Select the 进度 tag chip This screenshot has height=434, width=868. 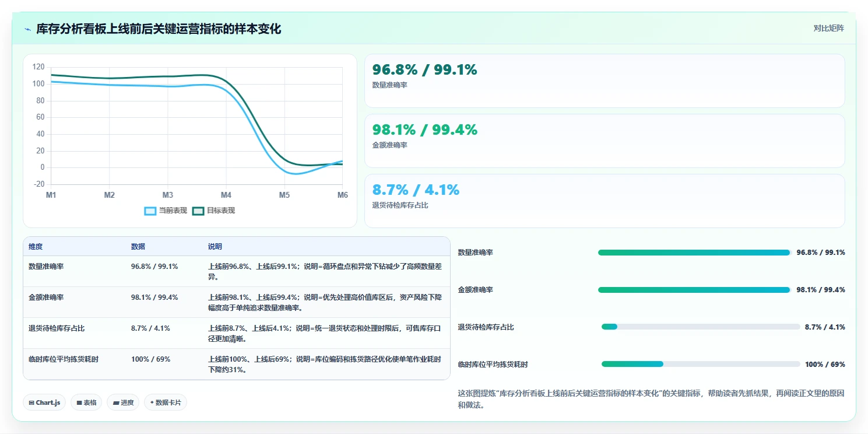point(123,402)
